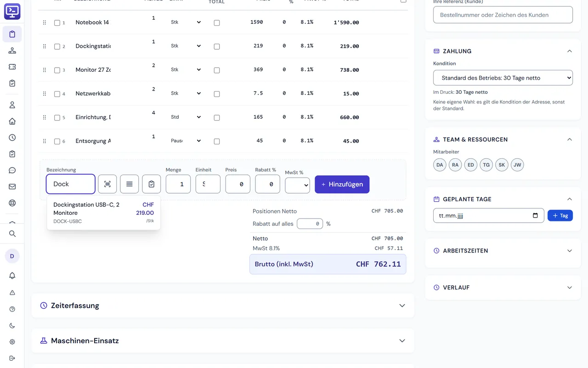Viewport: 588px width, 368px height.
Task: Expand the Verlauf panel
Action: (503, 287)
